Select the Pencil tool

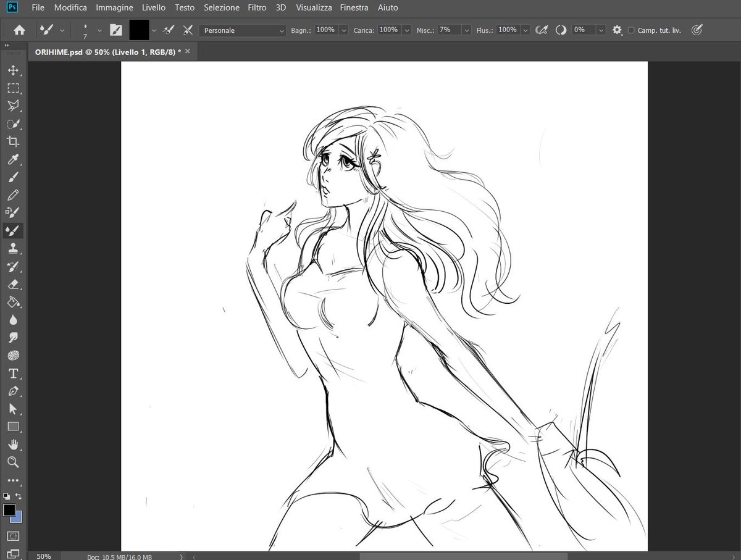(13, 195)
